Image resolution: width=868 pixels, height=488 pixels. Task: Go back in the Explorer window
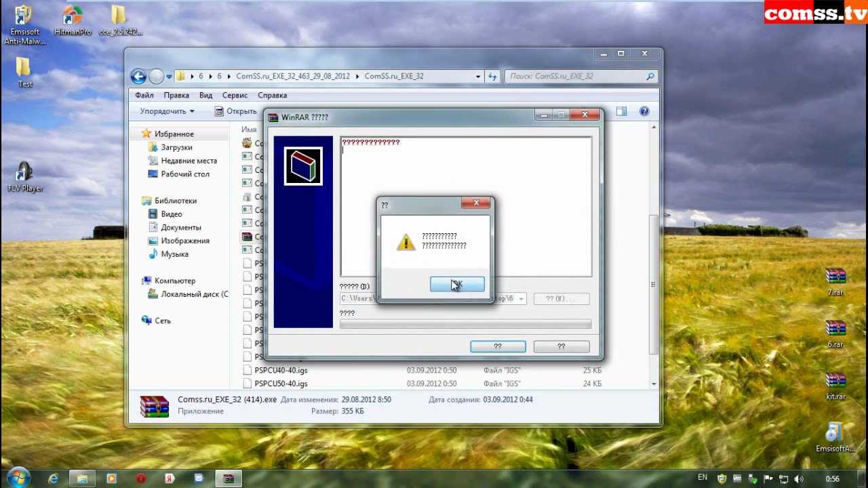[138, 77]
